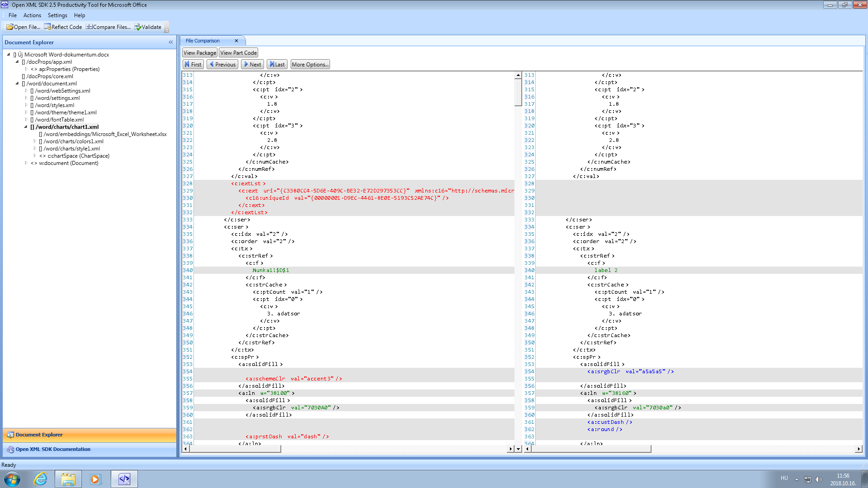Click the Last navigation icon
868x488 pixels.
click(278, 64)
